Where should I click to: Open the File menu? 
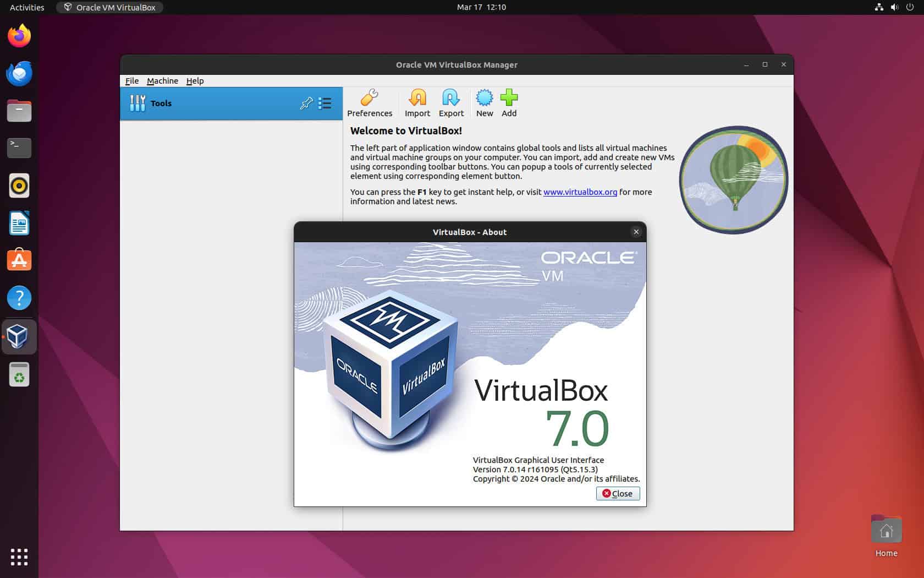coord(131,80)
